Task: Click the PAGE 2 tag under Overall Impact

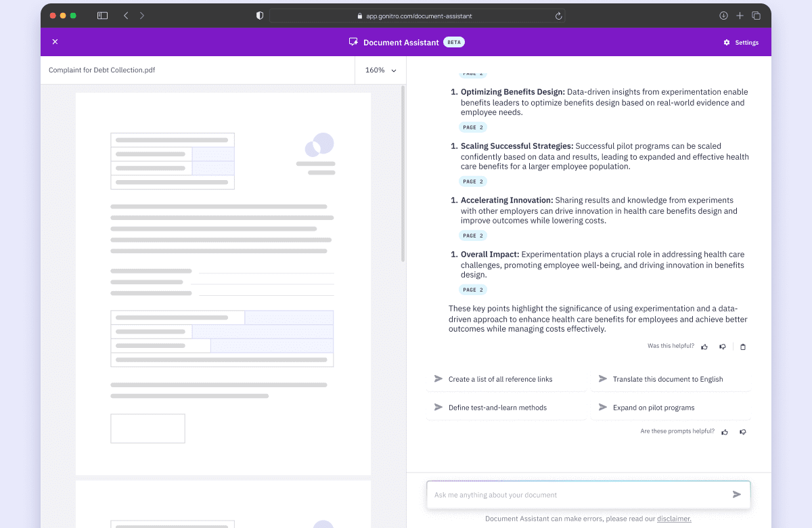Action: point(474,290)
